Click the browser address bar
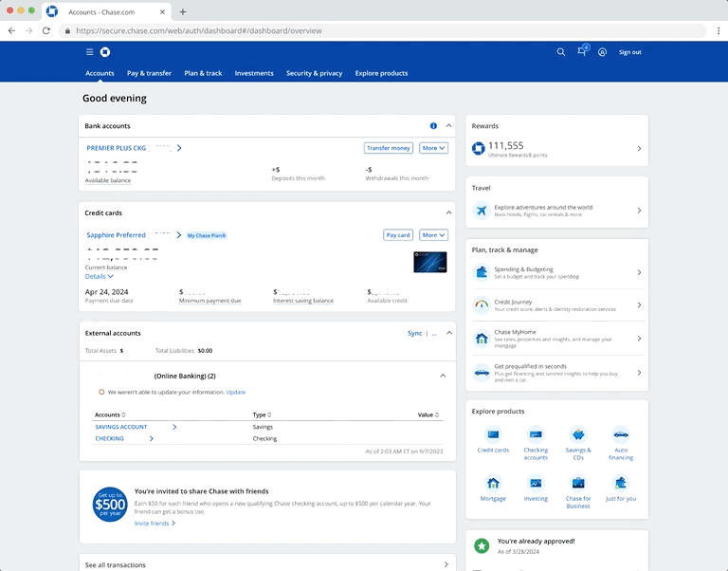 point(382,30)
